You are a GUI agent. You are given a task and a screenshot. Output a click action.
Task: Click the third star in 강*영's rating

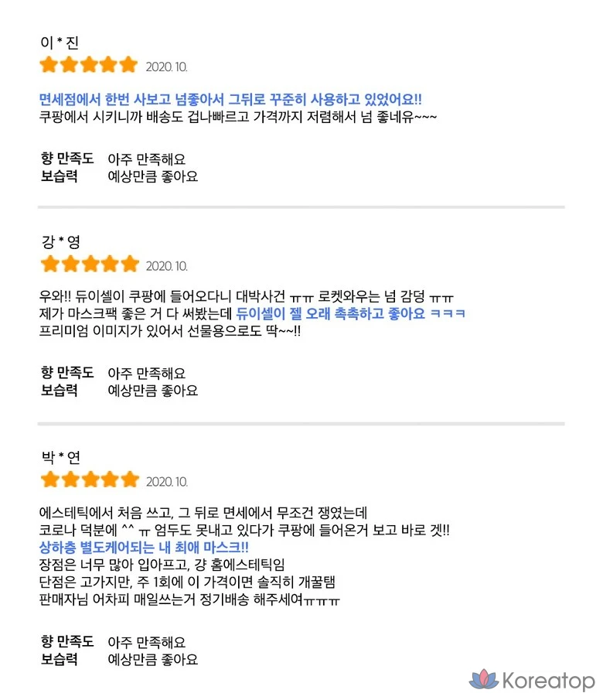[x=90, y=265]
